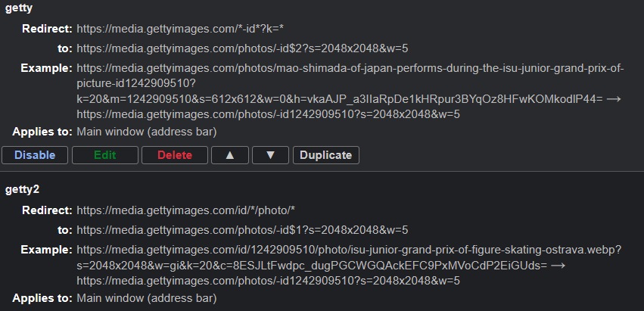This screenshot has height=311, width=644.
Task: Duplicate the getty redirect rule
Action: [x=325, y=155]
